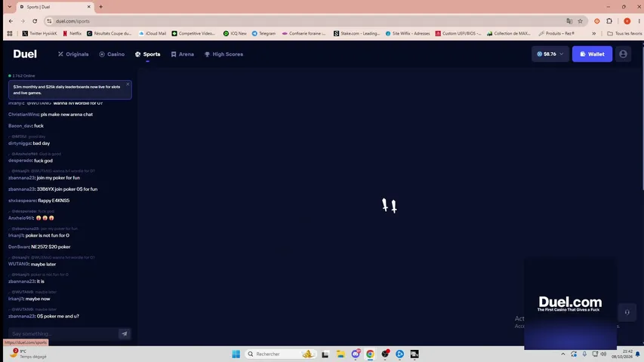Viewport: 644px width, 362px height.
Task: Close the Sports | Duel tab
Action: pos(89,7)
